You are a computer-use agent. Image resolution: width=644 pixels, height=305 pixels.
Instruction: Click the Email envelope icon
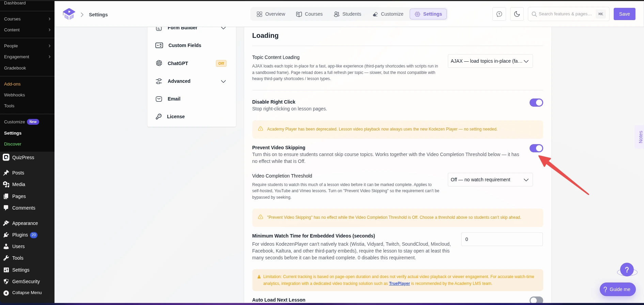(x=159, y=99)
